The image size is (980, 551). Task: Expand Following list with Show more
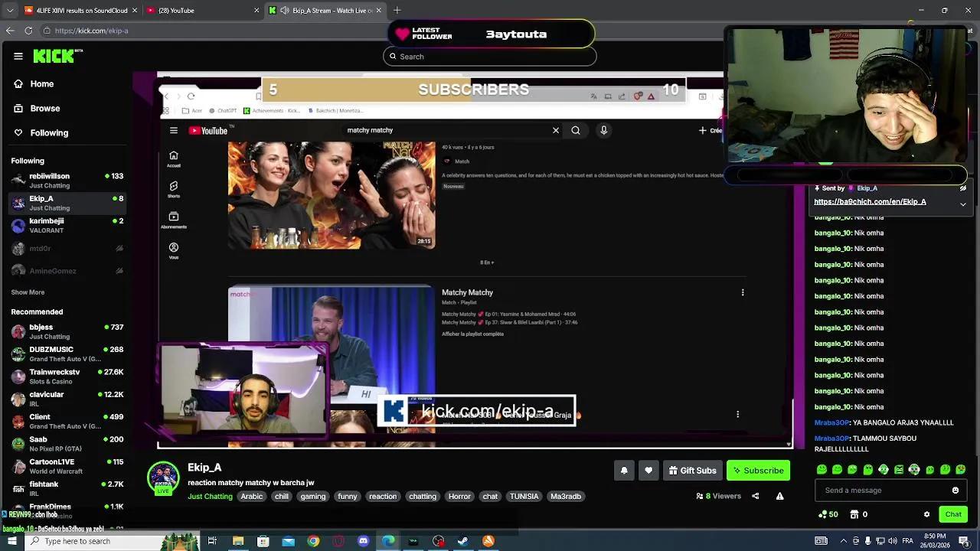(28, 292)
